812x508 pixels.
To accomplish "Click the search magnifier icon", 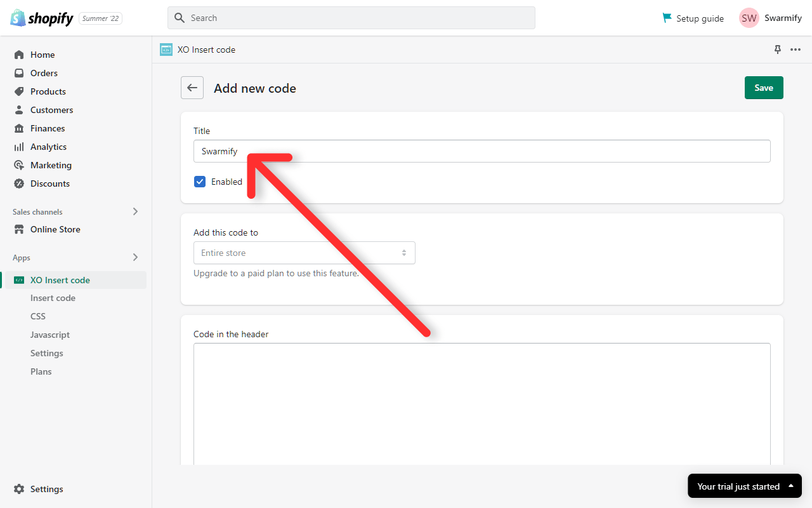I will tap(180, 18).
